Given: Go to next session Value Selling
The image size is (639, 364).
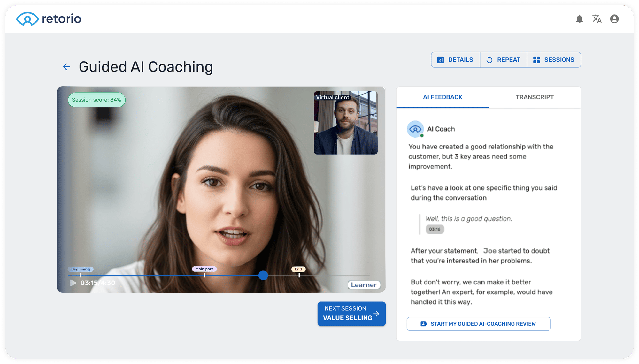Looking at the screenshot, I should click(x=351, y=314).
